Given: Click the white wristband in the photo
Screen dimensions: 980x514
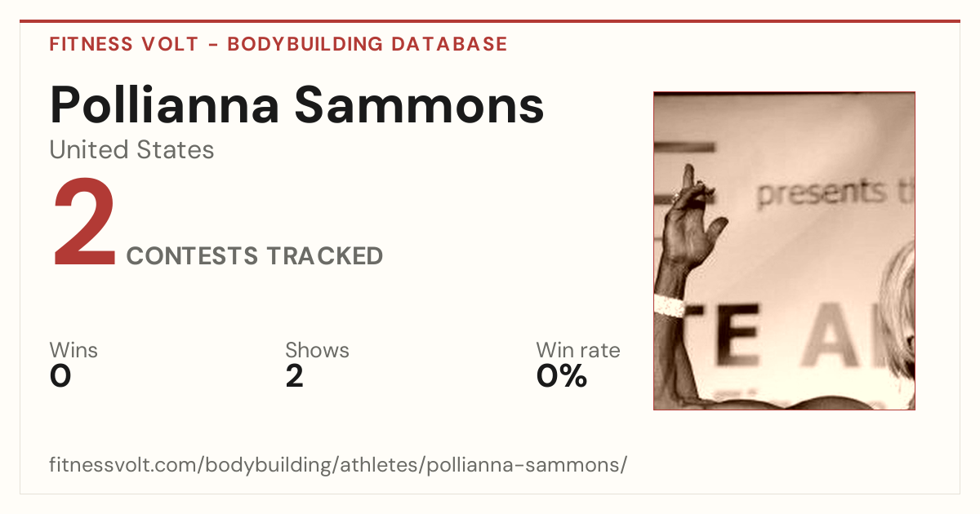Looking at the screenshot, I should (x=670, y=306).
